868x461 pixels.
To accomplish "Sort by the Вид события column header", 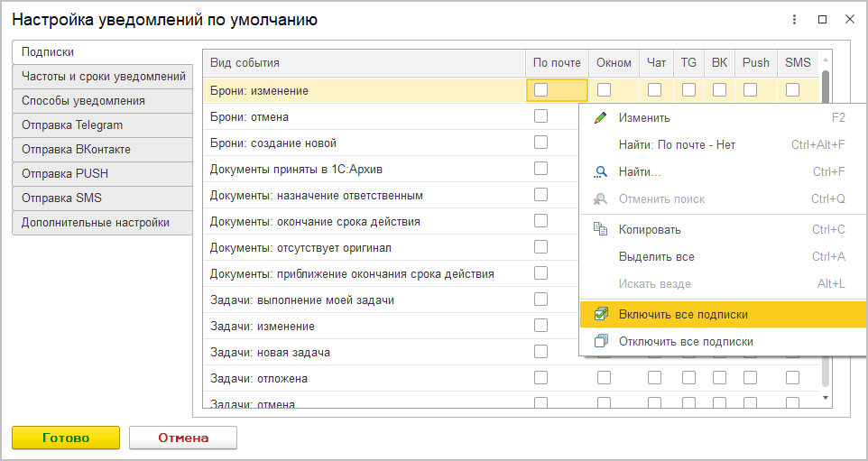I will 361,63.
